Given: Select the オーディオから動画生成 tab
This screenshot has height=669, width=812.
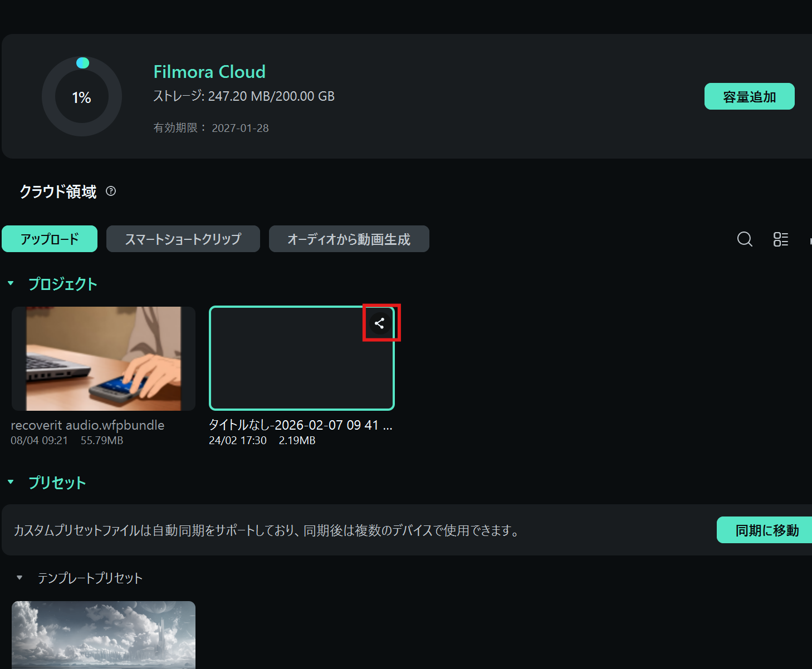Looking at the screenshot, I should pyautogui.click(x=349, y=239).
